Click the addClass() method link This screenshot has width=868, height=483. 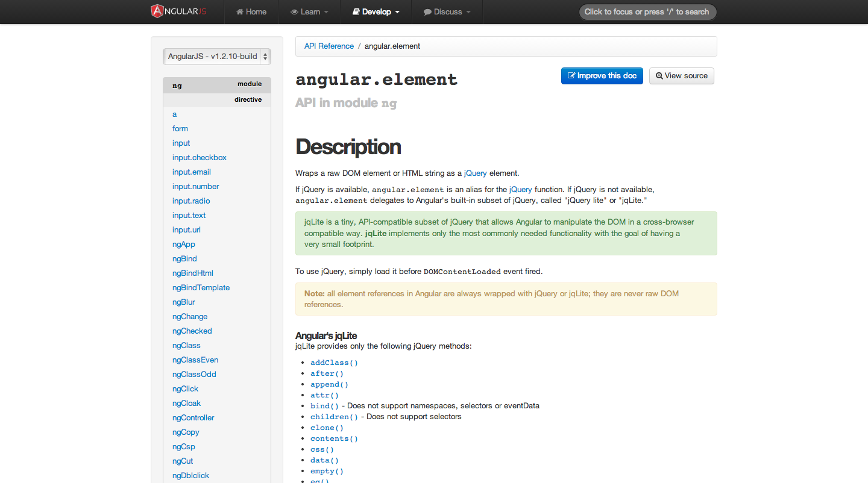click(335, 363)
